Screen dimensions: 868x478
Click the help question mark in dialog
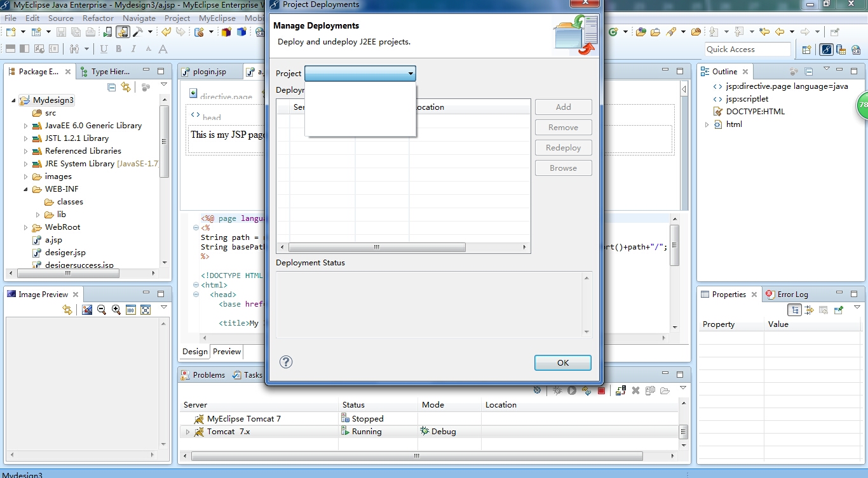[x=286, y=362]
